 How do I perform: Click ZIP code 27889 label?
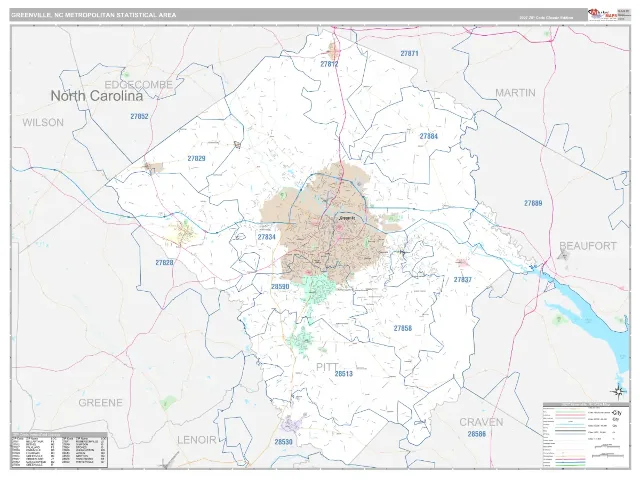pos(533,203)
